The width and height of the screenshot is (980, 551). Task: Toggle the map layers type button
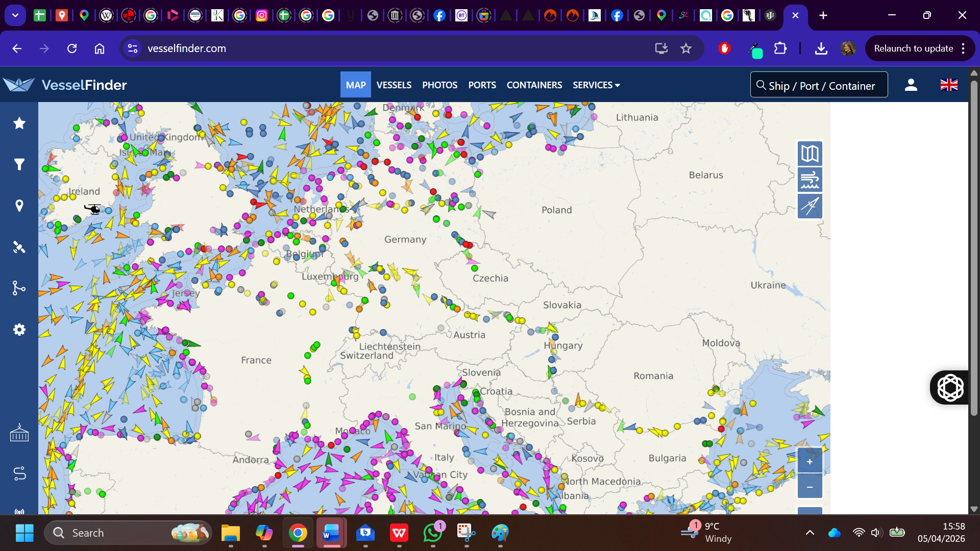coord(810,154)
